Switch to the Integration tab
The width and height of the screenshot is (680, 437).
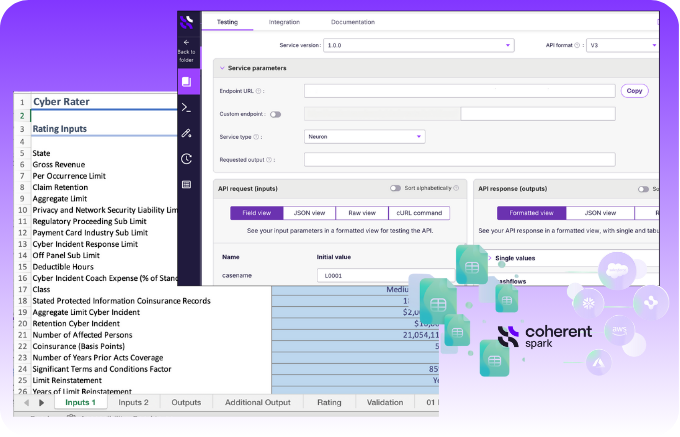[x=284, y=21]
